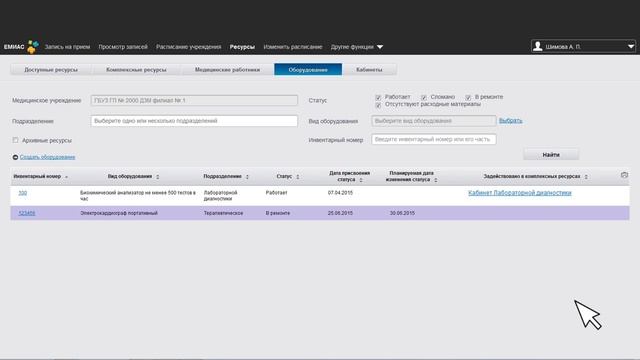The width and height of the screenshot is (640, 360).
Task: Click the date 07.04.2015
Action: coord(340,193)
